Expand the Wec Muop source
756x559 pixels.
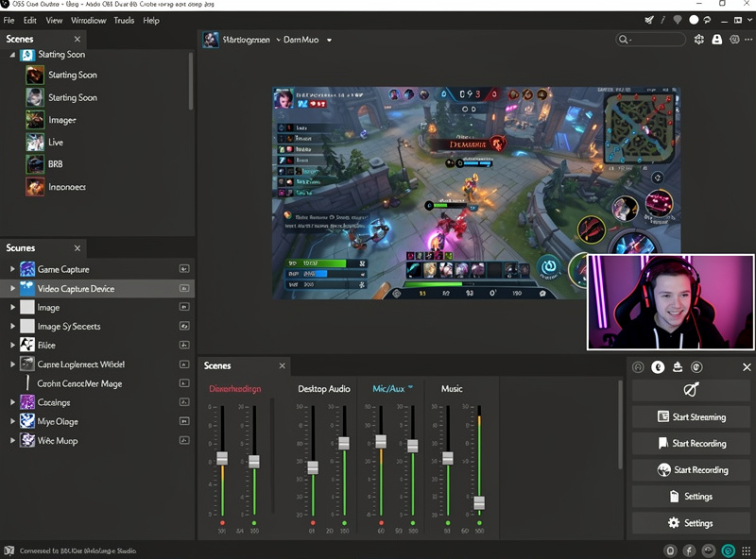point(12,440)
